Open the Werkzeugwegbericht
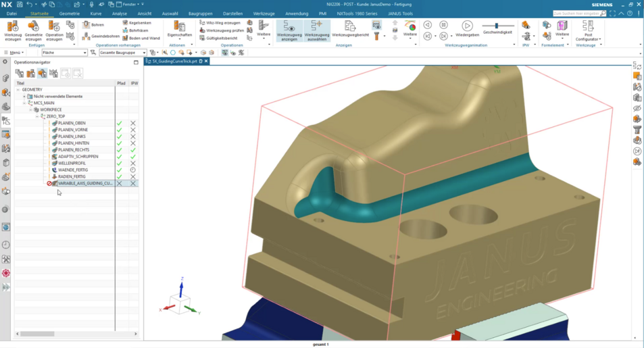 pyautogui.click(x=350, y=29)
